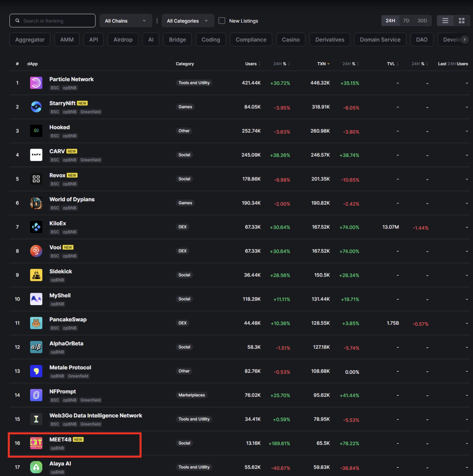
Task: Click the Particle Network dApp logo
Action: (36, 83)
